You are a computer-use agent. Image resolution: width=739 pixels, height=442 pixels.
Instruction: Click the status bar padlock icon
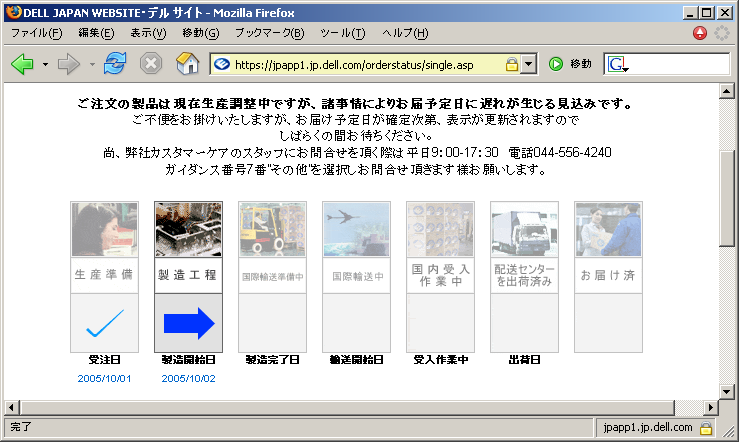click(x=705, y=427)
